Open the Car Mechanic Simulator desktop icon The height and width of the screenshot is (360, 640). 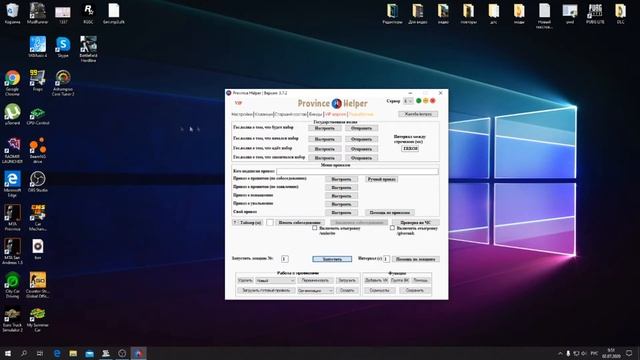click(x=38, y=217)
